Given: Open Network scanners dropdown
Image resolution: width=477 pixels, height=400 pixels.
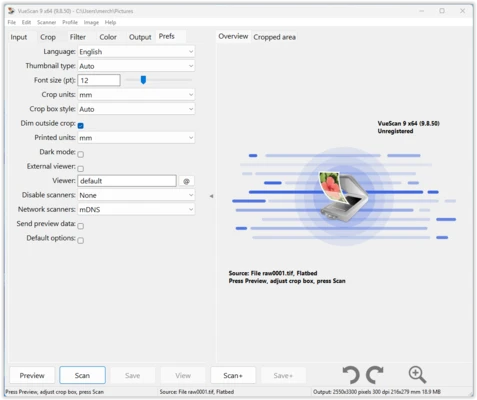Looking at the screenshot, I should pyautogui.click(x=136, y=209).
